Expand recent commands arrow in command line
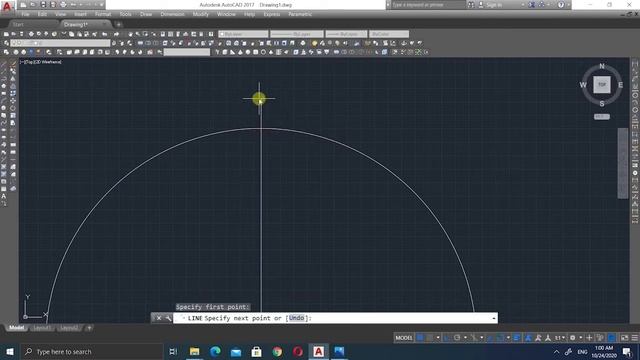640x360 pixels. point(493,318)
